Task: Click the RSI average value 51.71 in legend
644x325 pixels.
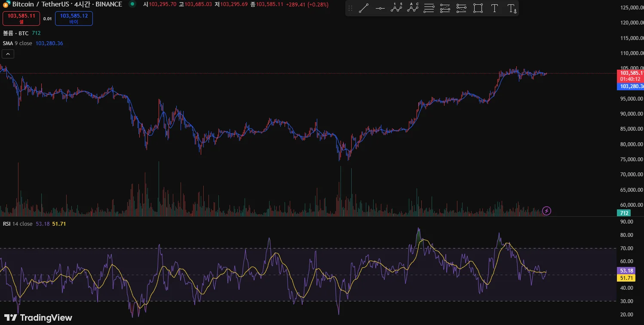Action: [x=59, y=224]
